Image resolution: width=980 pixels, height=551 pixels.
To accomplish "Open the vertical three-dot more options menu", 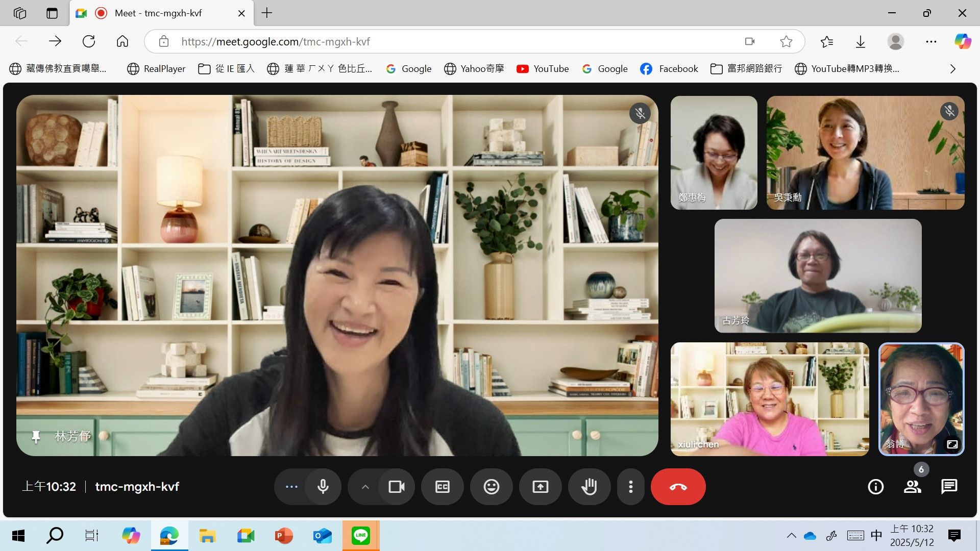I will point(631,487).
